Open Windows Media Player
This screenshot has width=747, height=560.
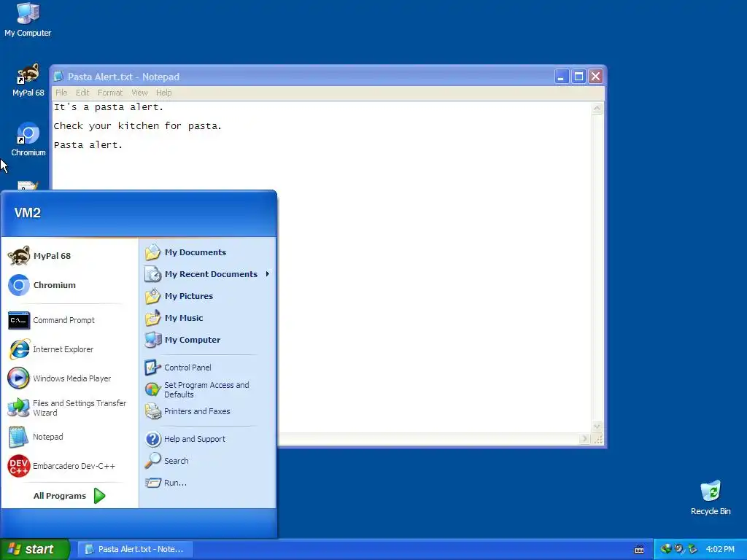click(x=70, y=378)
